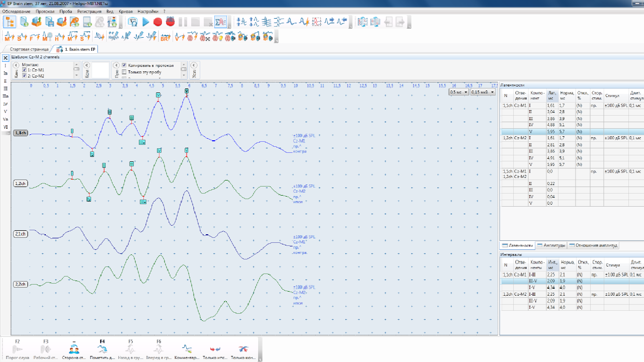
Task: Click the 'Комментар...' comment icon
Action: click(187, 349)
